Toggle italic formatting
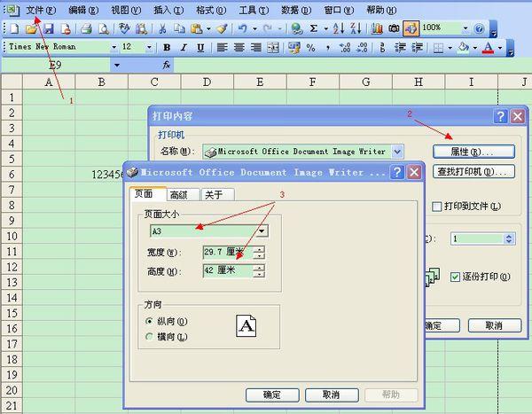Screen dimensions: 532x414 184,48
